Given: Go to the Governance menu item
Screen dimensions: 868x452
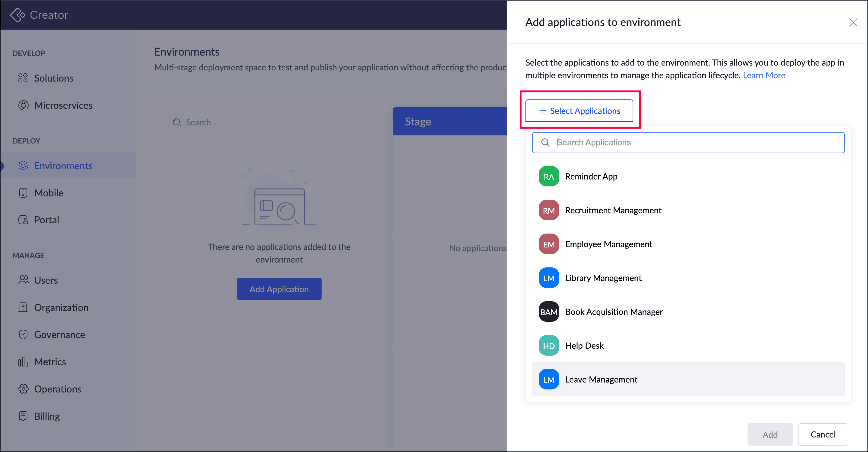Looking at the screenshot, I should pos(59,334).
